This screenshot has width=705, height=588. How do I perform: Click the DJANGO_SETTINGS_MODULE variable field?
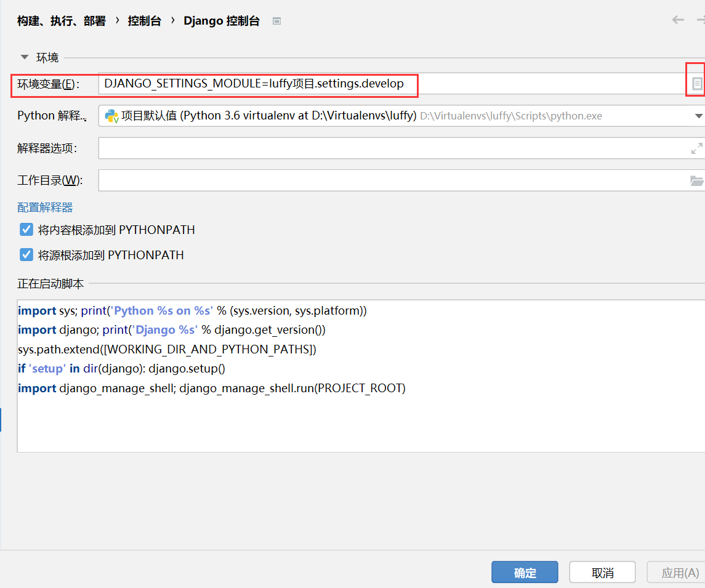click(x=259, y=83)
